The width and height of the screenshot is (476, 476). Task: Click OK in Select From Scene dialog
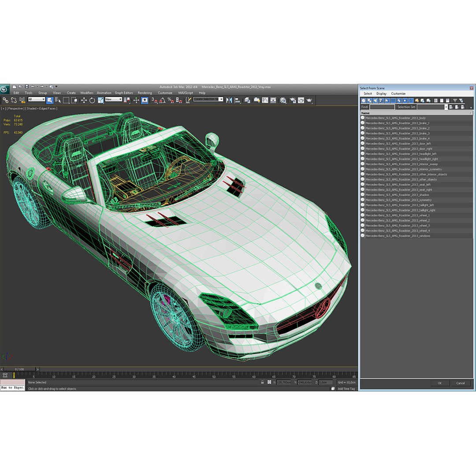tap(439, 383)
